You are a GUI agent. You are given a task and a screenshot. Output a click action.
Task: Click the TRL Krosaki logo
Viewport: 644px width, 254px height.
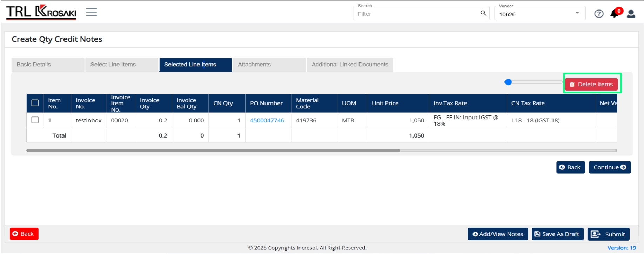point(41,12)
